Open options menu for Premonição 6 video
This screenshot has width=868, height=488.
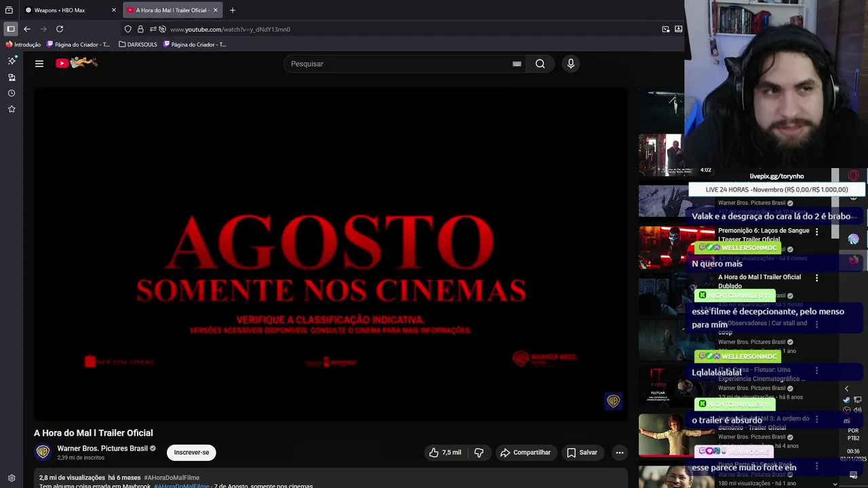[x=816, y=231]
